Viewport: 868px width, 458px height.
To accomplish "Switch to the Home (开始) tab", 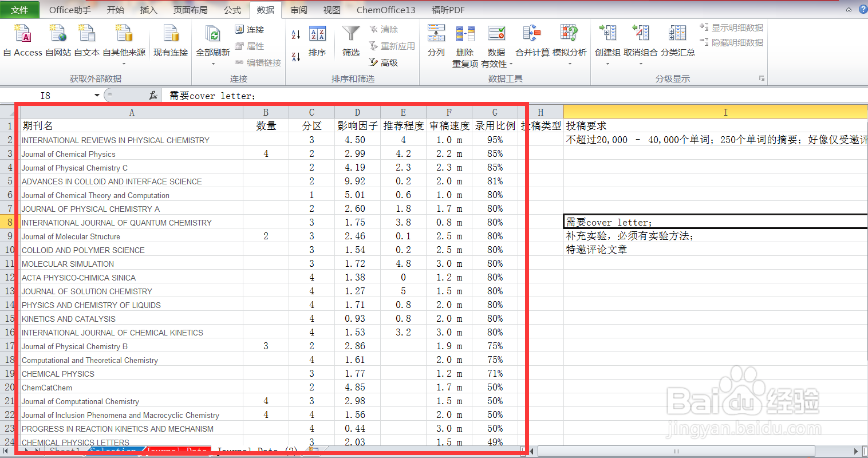I will (115, 10).
